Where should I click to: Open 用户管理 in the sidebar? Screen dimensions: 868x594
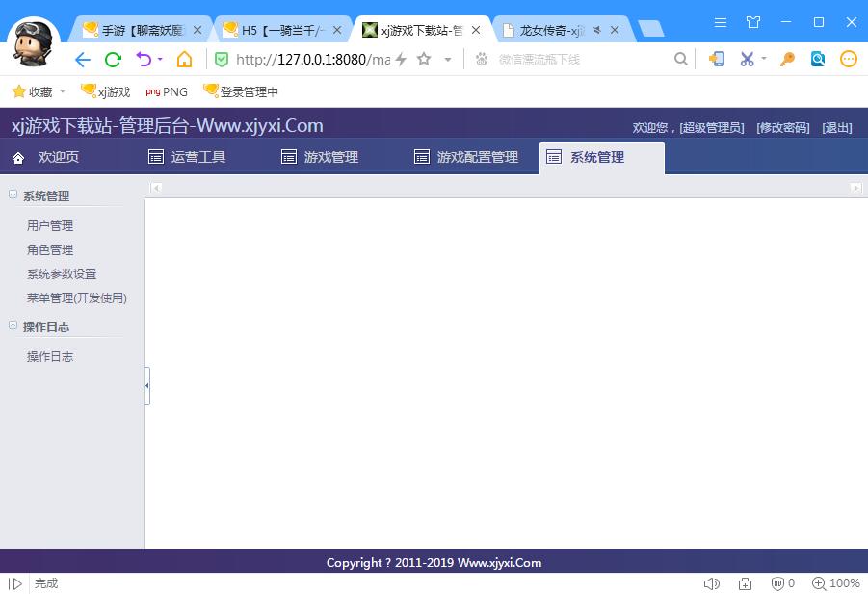tap(50, 226)
